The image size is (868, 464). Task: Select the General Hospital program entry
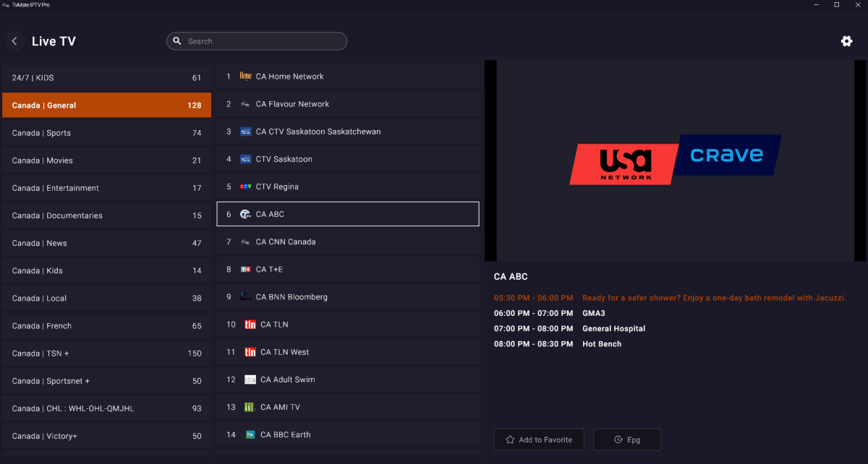pos(613,329)
